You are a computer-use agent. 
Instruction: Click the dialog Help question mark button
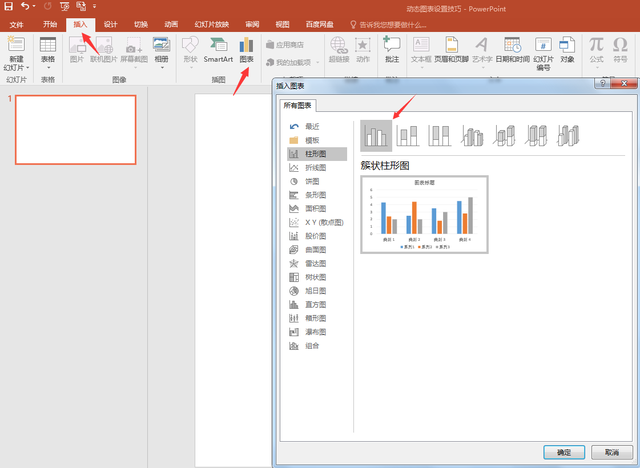click(603, 83)
